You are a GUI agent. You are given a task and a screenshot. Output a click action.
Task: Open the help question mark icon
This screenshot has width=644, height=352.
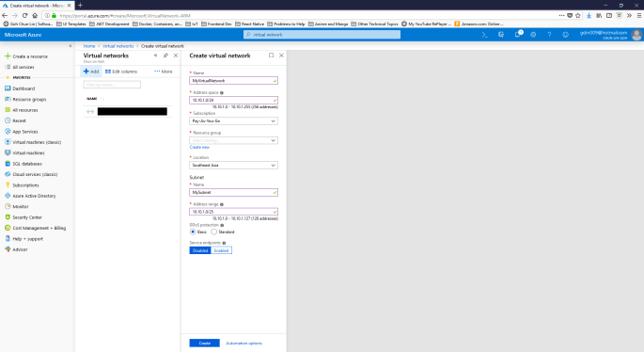[549, 35]
